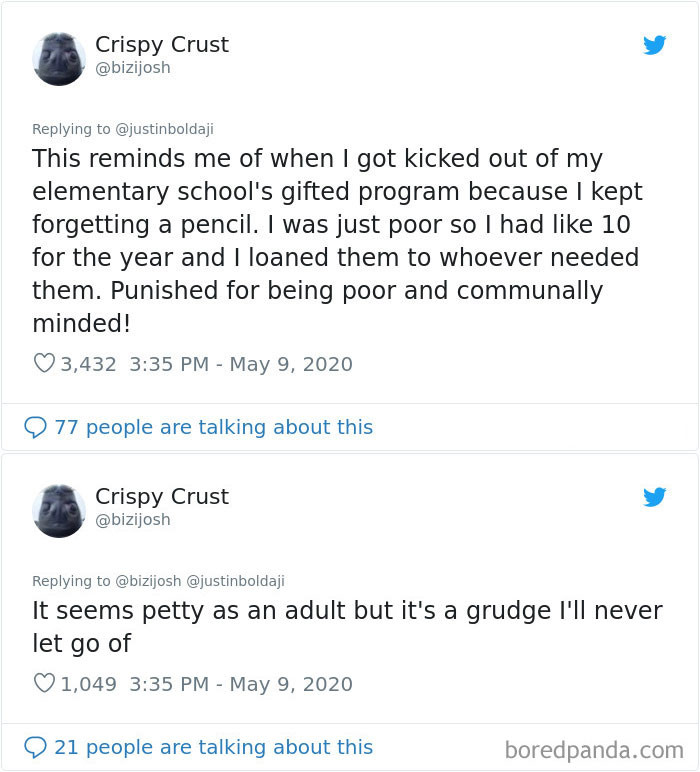Click @justinboldaji in the grudge tweet's reply line
Screen dimensions: 700x772
pyautogui.click(x=235, y=581)
